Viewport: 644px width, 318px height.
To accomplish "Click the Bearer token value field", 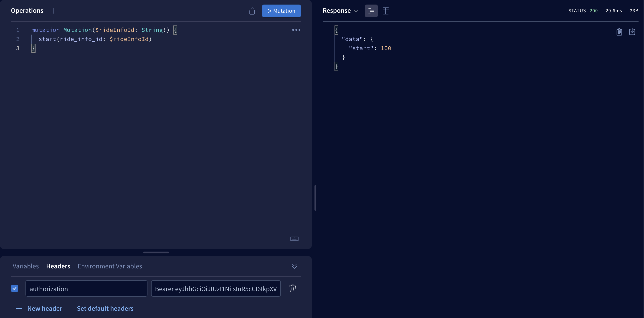I will (x=216, y=289).
